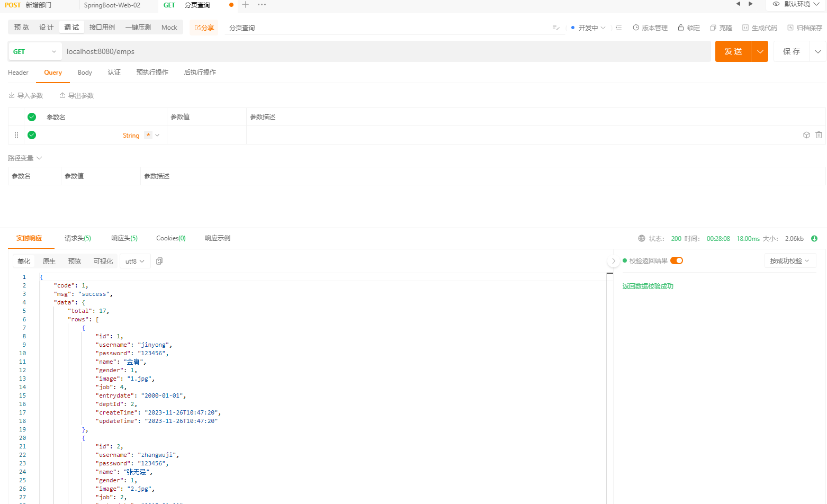Download the response with green download icon
Screen dimensions: 827x504
coord(814,238)
